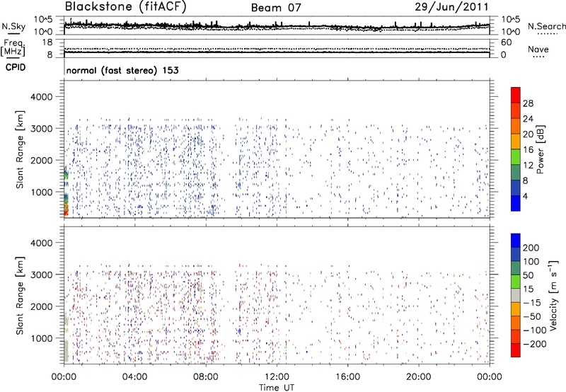Click the '4000' tick in the power panel
This screenshot has height=392, width=566.
(x=41, y=97)
